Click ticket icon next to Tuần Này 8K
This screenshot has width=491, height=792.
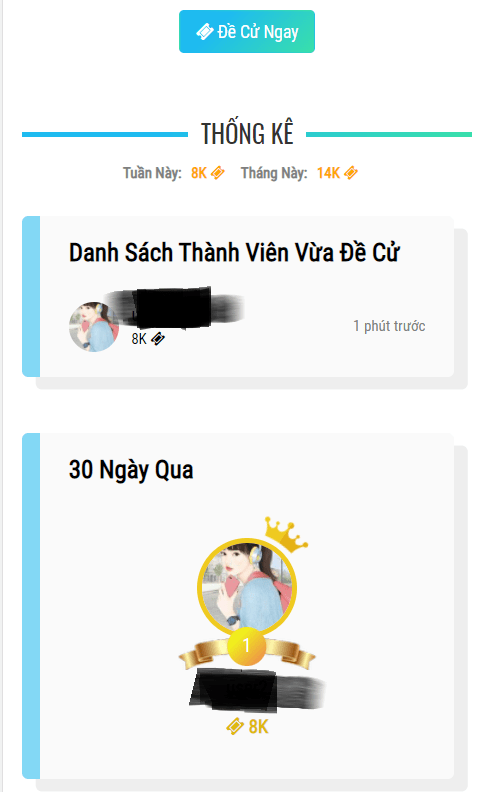(218, 173)
